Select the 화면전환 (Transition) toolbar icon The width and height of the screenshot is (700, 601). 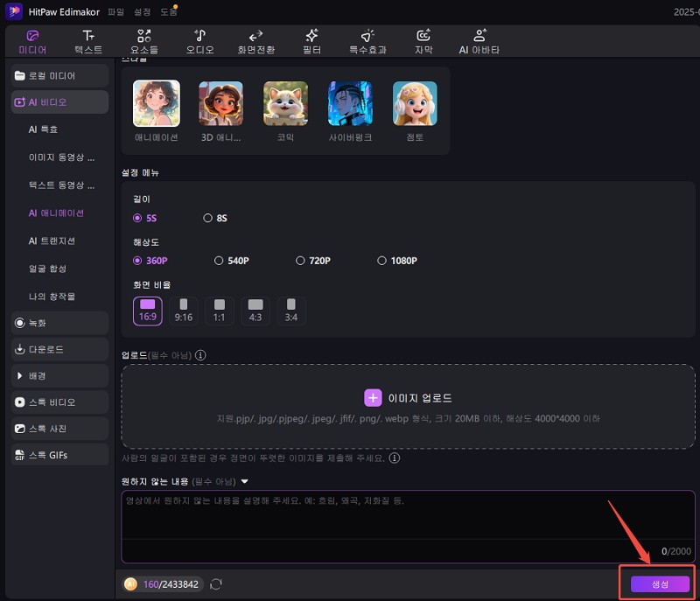[x=255, y=41]
